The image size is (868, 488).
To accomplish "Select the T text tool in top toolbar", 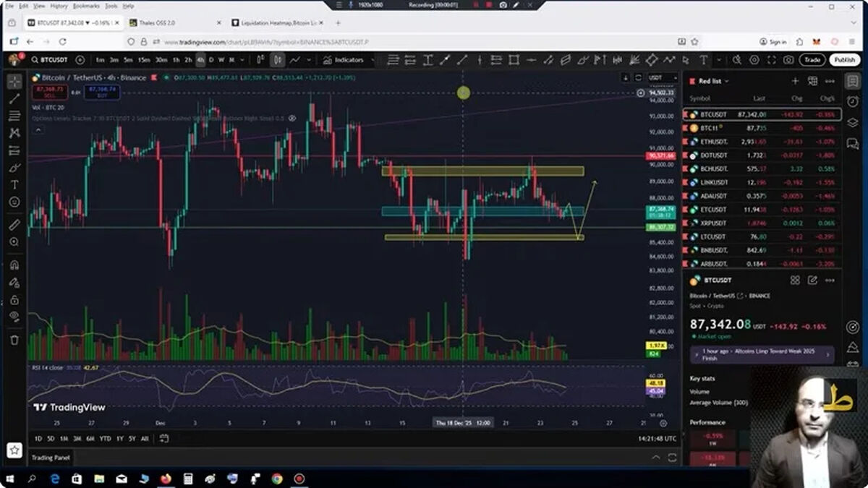I will coord(703,60).
